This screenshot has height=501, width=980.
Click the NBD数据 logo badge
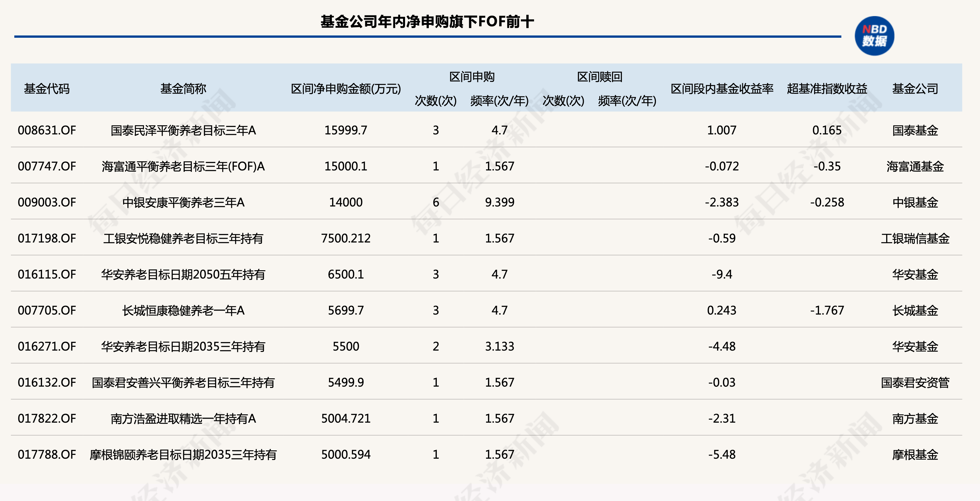[x=874, y=36]
